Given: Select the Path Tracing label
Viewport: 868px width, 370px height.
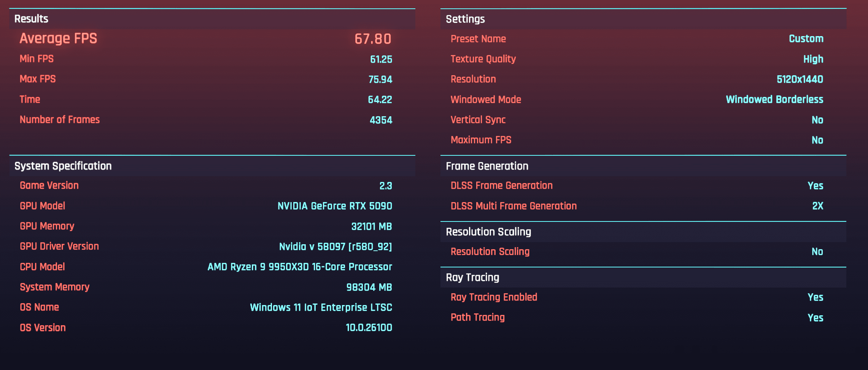Looking at the screenshot, I should pos(478,317).
